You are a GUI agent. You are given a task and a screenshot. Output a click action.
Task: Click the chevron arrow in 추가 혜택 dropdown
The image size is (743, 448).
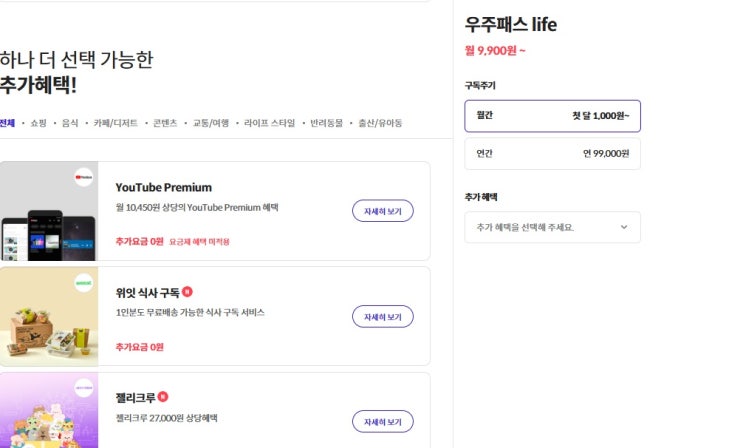[624, 227]
